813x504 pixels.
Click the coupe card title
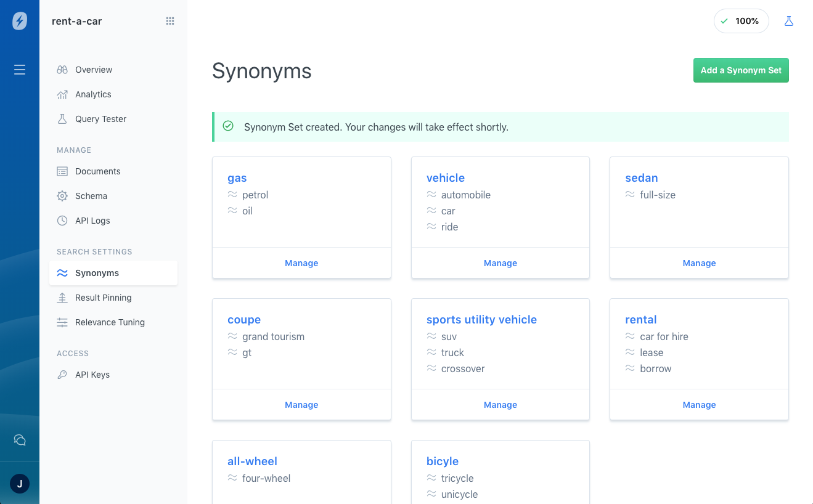pyautogui.click(x=244, y=320)
